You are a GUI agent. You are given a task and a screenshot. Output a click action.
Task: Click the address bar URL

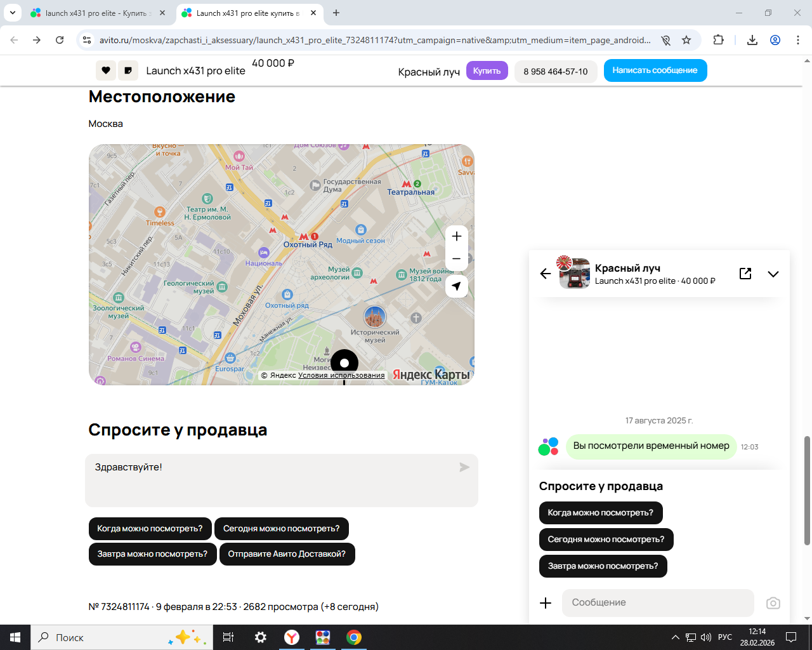click(375, 40)
